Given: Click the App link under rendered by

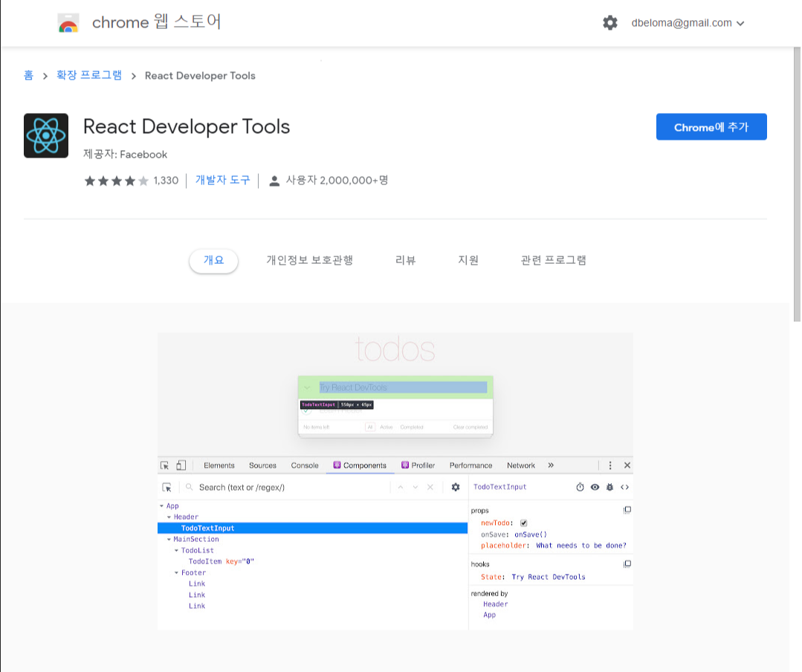Looking at the screenshot, I should click(x=490, y=615).
